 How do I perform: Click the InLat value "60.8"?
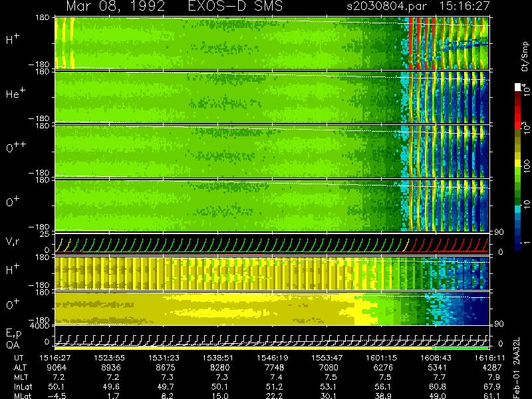[x=439, y=386]
